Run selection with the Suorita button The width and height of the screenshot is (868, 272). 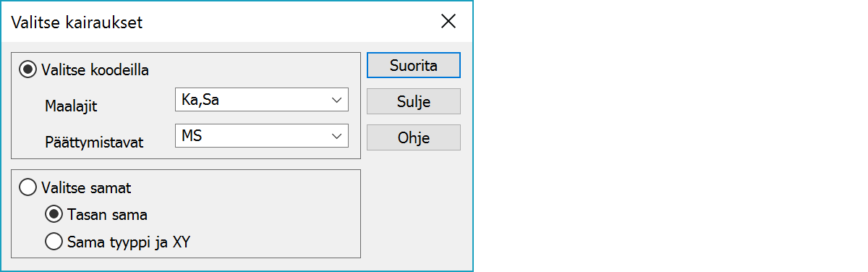414,65
